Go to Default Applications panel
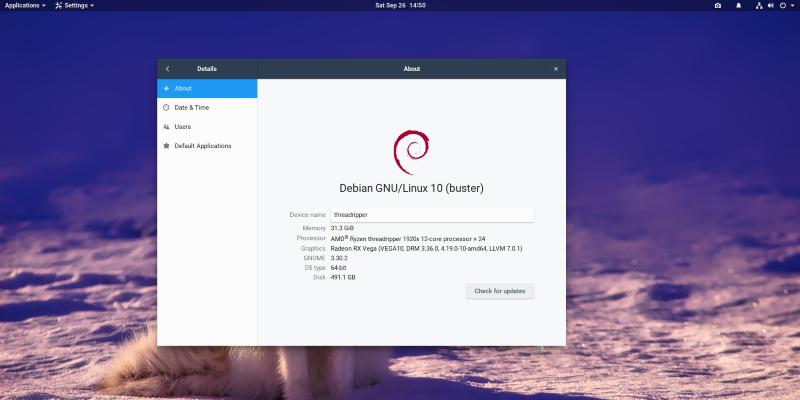 tap(202, 146)
